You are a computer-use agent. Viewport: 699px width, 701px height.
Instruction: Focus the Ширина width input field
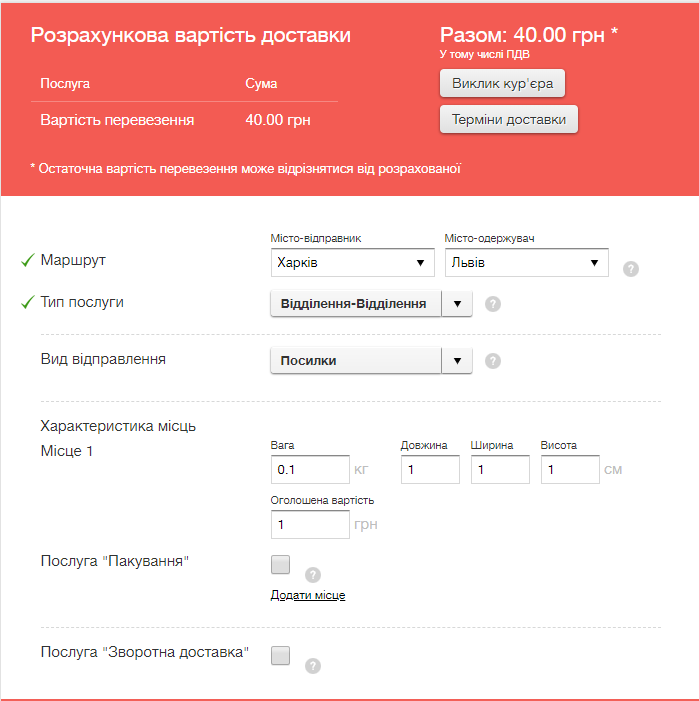coord(500,469)
